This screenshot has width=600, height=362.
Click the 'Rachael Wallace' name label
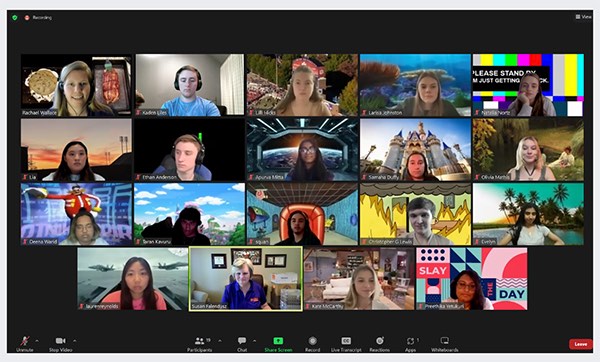pos(39,113)
